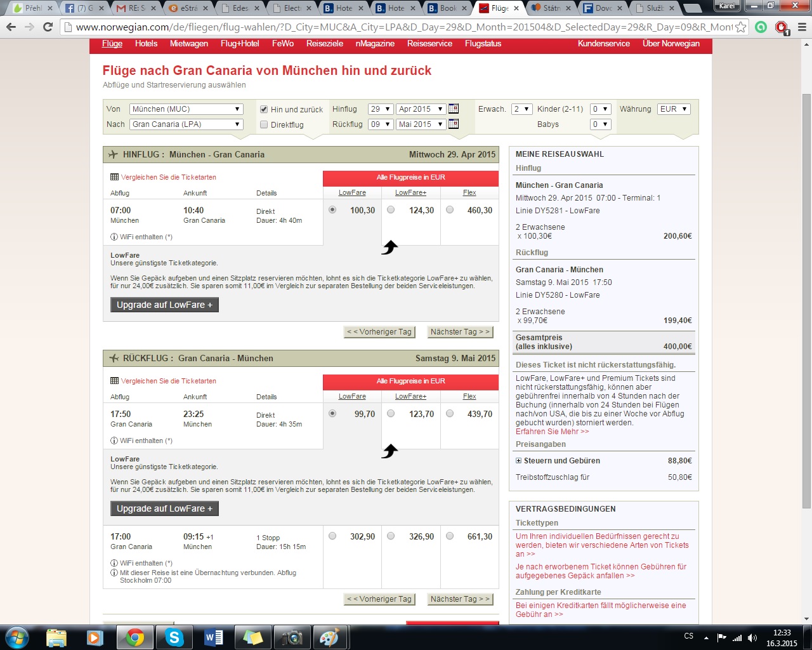Open Skype from the taskbar
812x650 pixels.
(x=174, y=637)
